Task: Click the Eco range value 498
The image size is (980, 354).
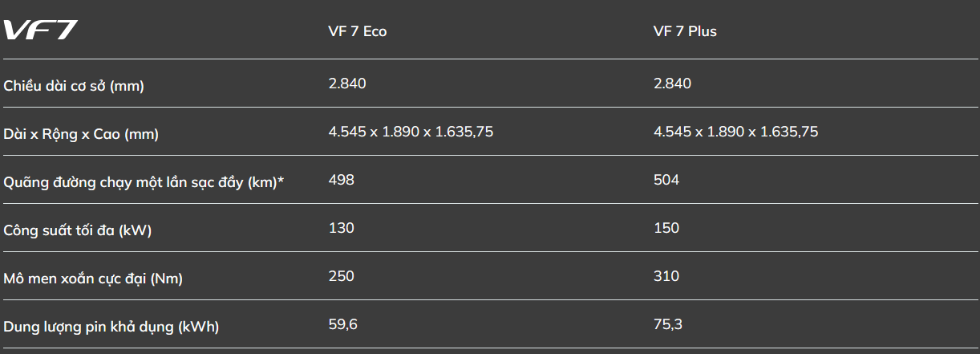Action: pos(342,180)
